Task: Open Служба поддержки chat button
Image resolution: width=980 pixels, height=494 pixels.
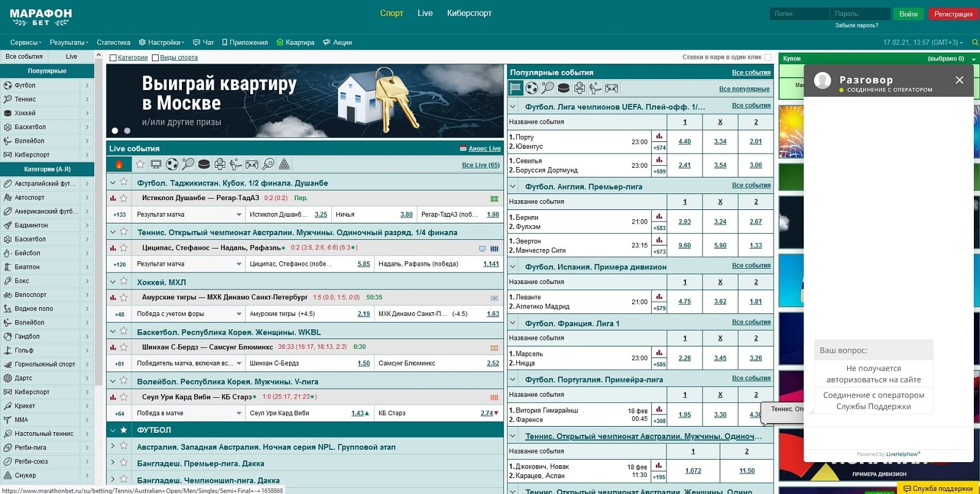Action: (x=938, y=488)
